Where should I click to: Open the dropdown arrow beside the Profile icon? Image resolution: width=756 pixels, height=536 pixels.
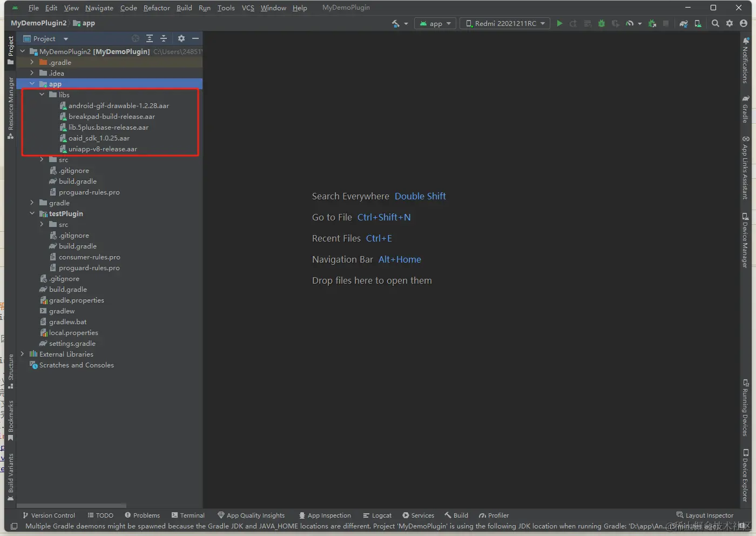point(640,24)
